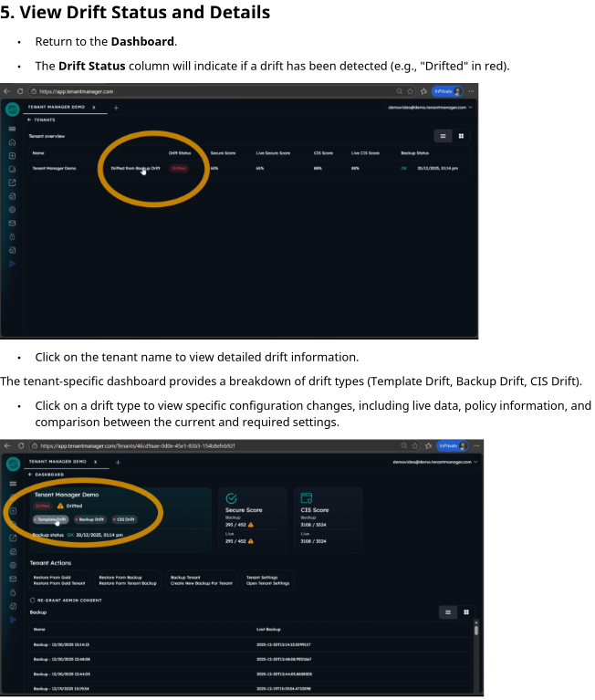Select the CIS Drift chip
Viewport: 595px width, 700px height.
tap(124, 519)
